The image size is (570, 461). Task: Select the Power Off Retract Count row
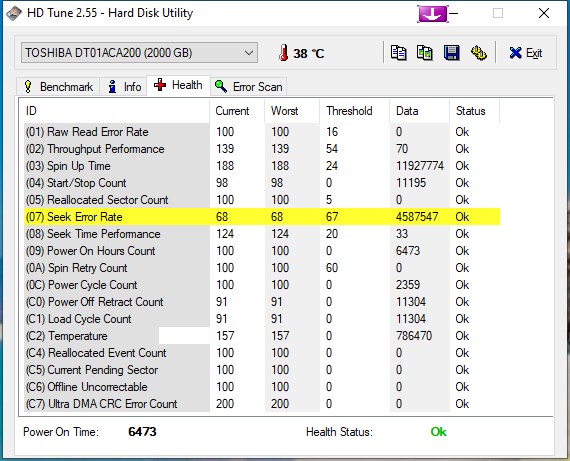tap(262, 302)
